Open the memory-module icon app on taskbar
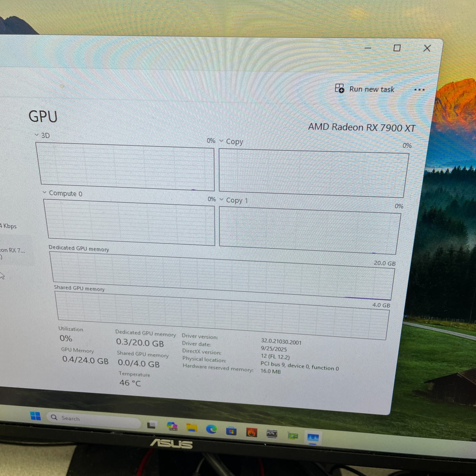Image resolution: width=476 pixels, height=476 pixels. pyautogui.click(x=272, y=434)
